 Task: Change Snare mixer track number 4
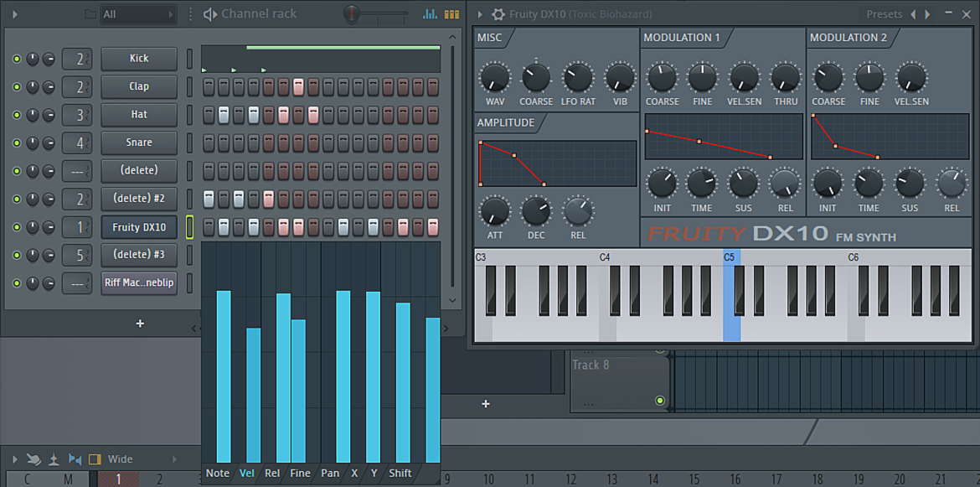(x=77, y=143)
